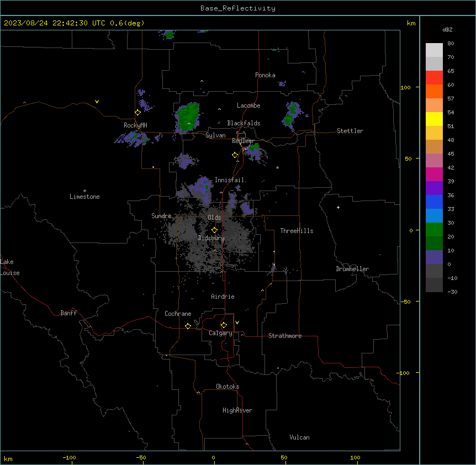Click the Calgary label
The height and width of the screenshot is (465, 476).
[x=220, y=333]
